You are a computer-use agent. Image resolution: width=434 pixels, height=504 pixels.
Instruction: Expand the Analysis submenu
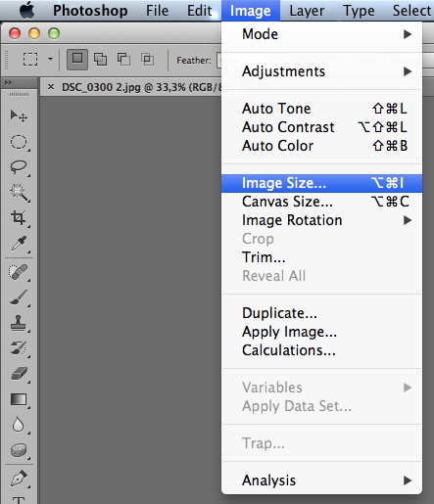321,481
